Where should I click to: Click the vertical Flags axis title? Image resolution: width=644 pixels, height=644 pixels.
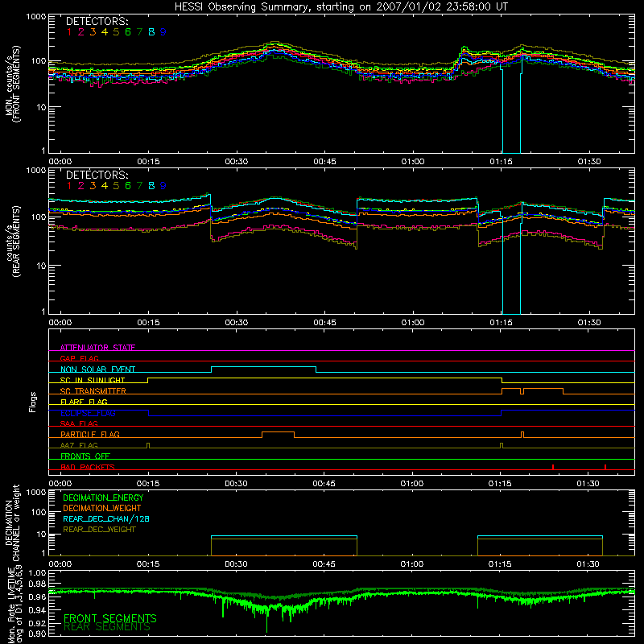33,402
